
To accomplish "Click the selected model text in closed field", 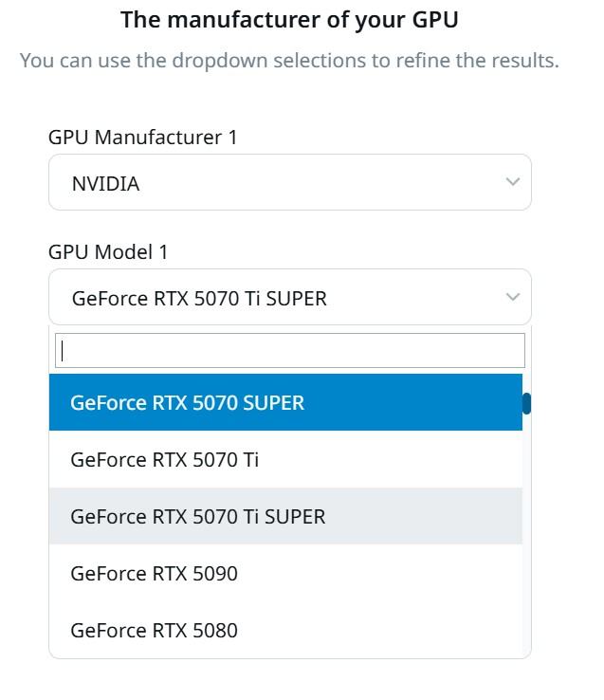I will [199, 299].
